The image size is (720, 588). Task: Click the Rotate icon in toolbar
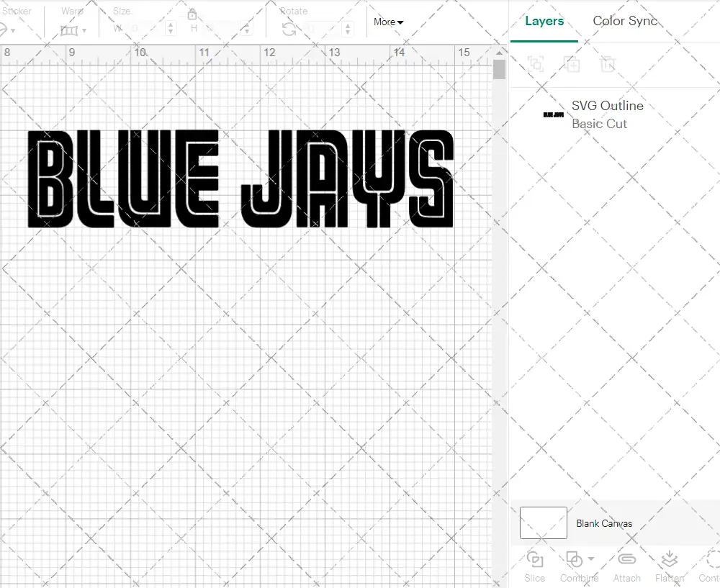click(x=289, y=30)
